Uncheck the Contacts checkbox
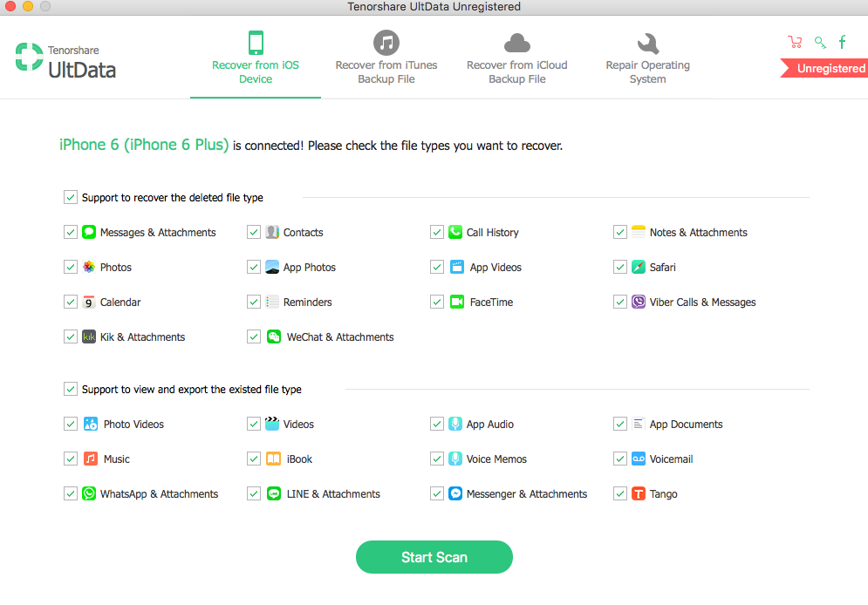 tap(254, 232)
